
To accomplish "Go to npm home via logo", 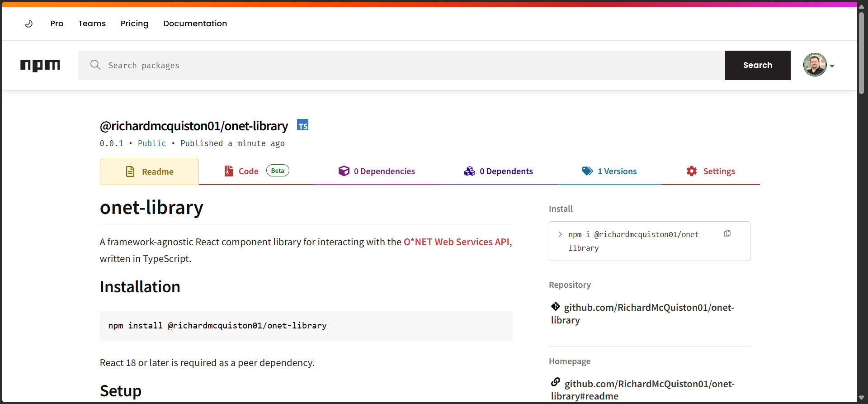I will (x=40, y=66).
